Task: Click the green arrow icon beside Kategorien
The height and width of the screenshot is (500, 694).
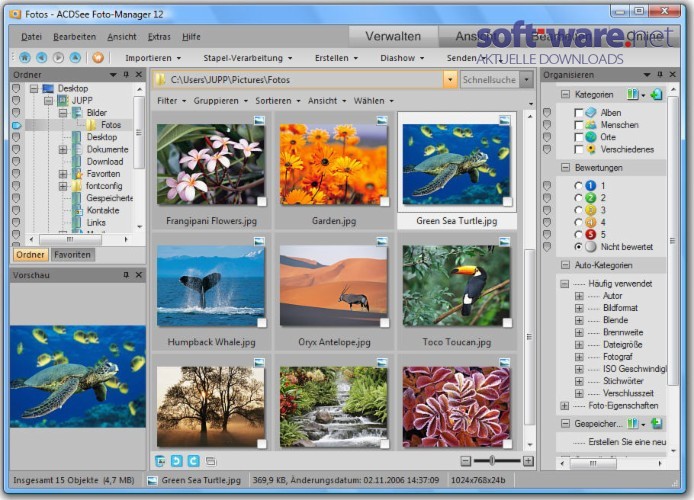Action: pyautogui.click(x=656, y=94)
